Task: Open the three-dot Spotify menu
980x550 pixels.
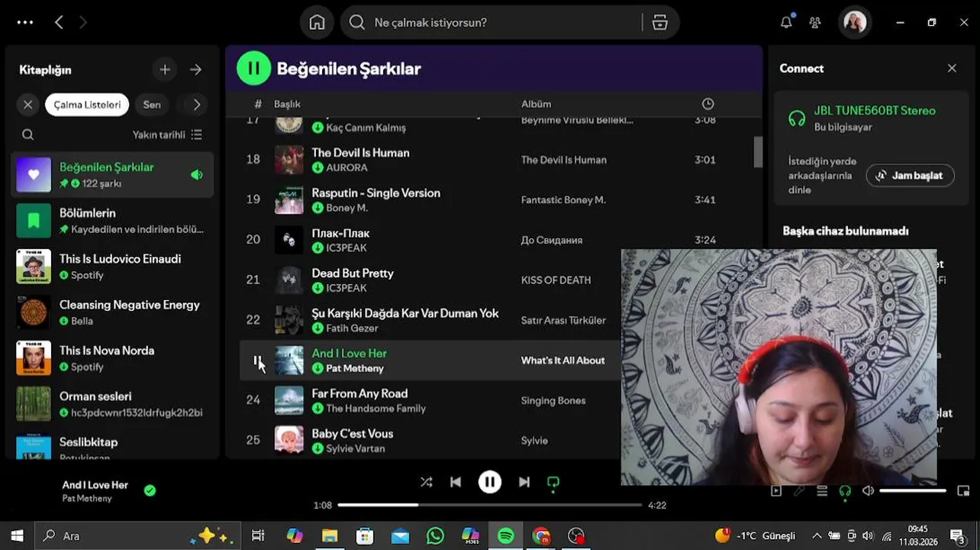Action: (x=25, y=22)
